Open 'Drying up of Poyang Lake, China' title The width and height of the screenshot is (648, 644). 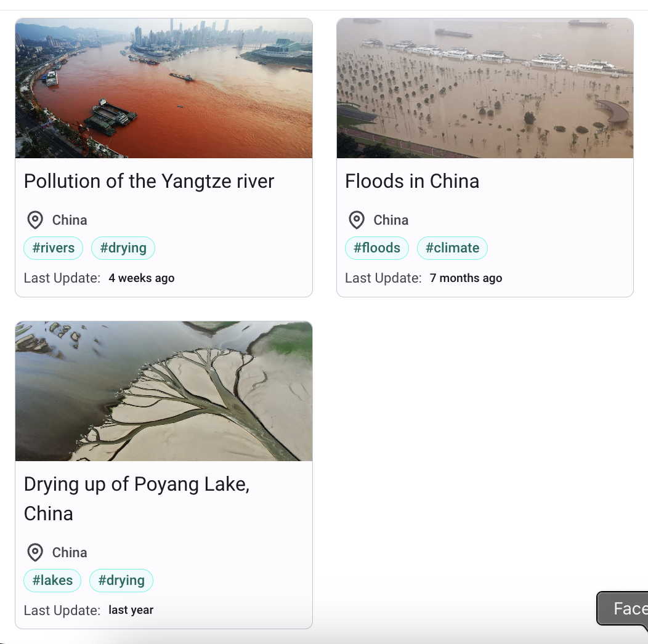137,498
